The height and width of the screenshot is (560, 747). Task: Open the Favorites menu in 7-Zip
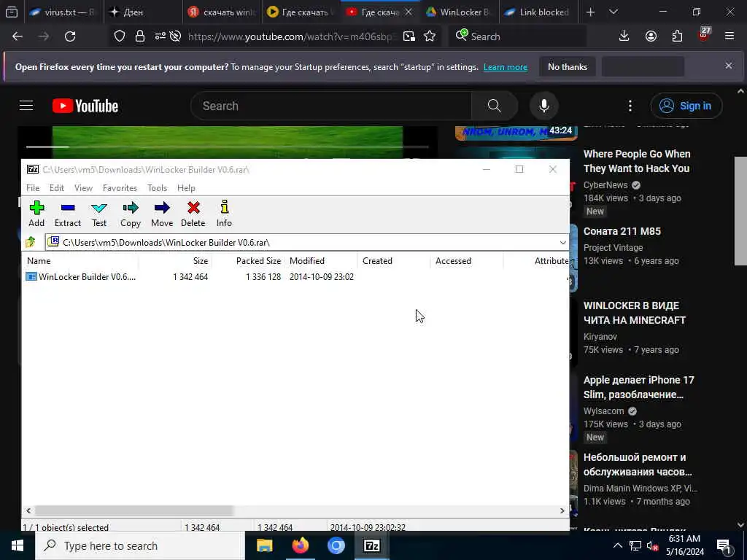(x=120, y=188)
